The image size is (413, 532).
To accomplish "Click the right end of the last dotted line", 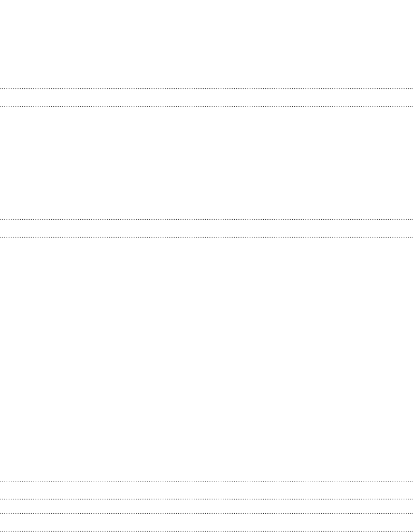I will tap(412, 531).
